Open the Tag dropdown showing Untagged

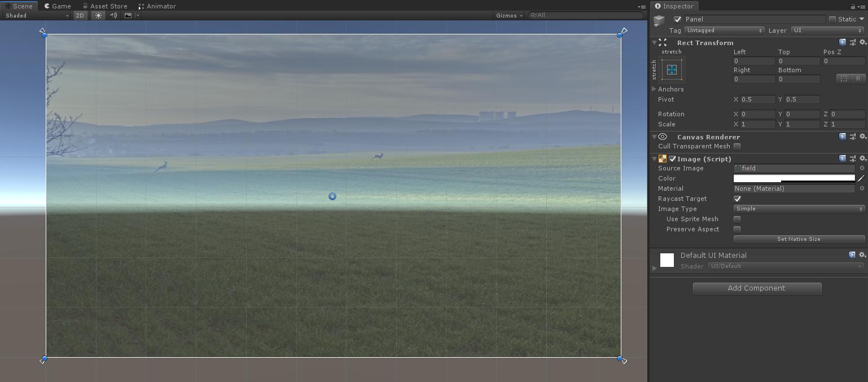[x=724, y=30]
